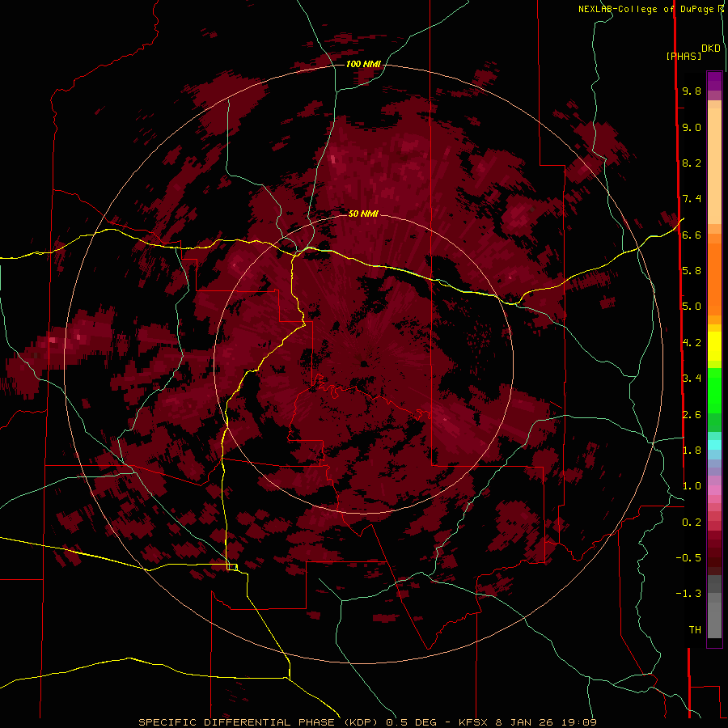Click the bright green band of color bar
728x728 pixels.
714,390
